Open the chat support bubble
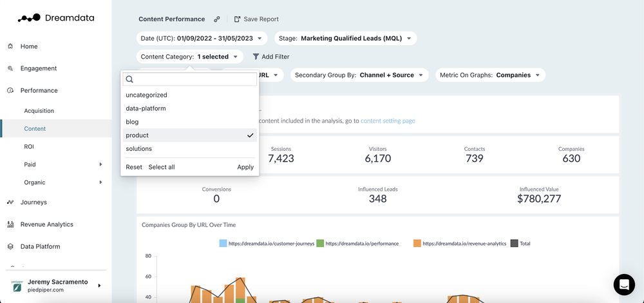Screen dimensions: 644x303 [624, 284]
